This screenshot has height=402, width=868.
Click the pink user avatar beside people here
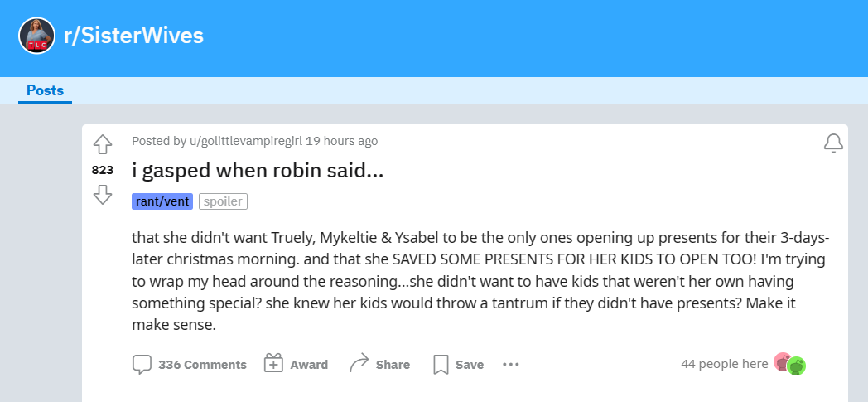point(782,361)
